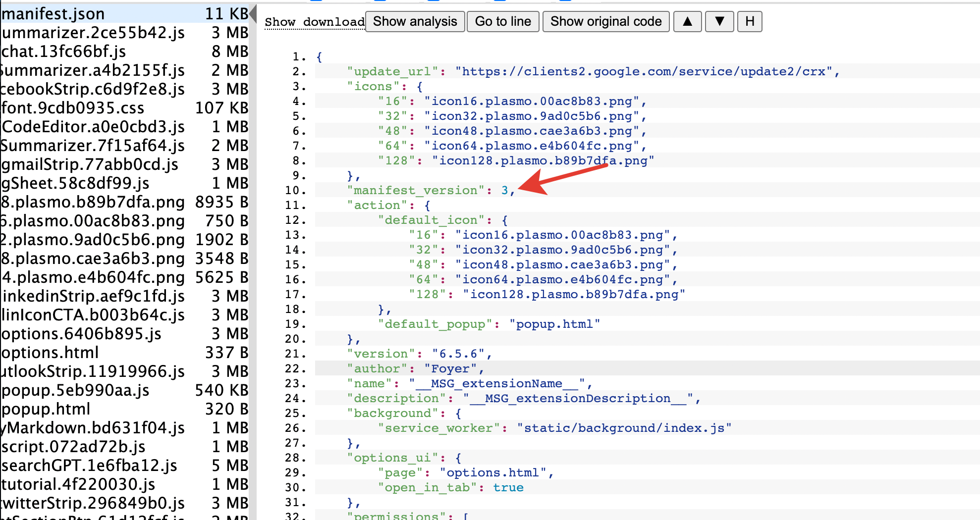980x520 pixels.
Task: Open searchGPT.1e6fba12.js file
Action: coord(89,466)
